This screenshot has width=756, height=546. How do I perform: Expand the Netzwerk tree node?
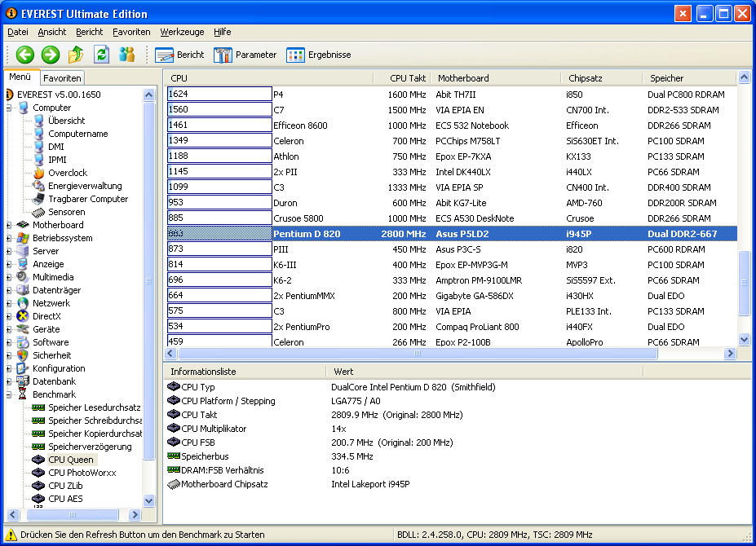(x=9, y=303)
